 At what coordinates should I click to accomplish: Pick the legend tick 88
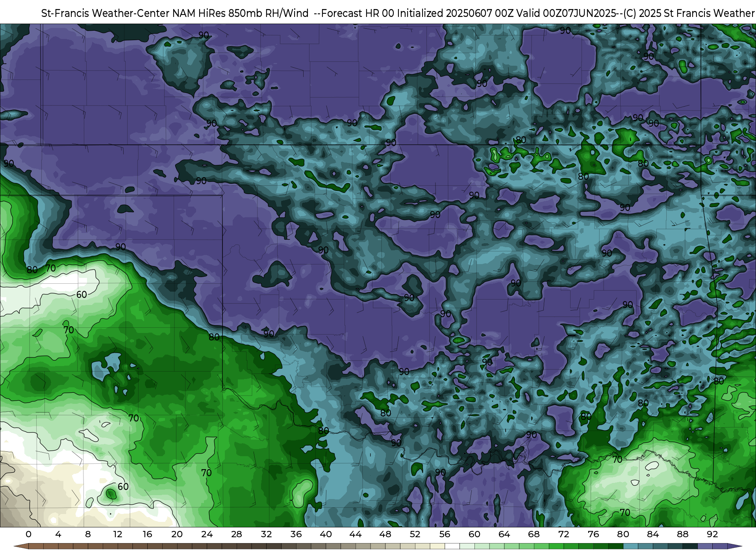(x=682, y=534)
